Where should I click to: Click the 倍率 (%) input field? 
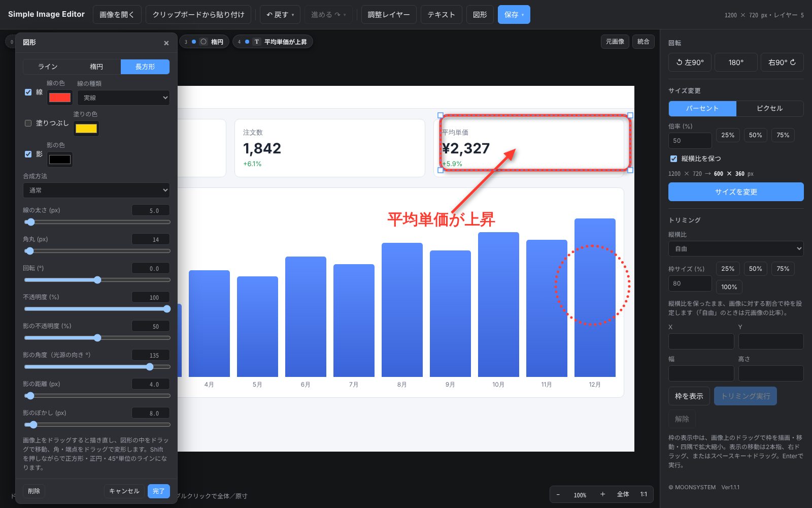coord(690,141)
